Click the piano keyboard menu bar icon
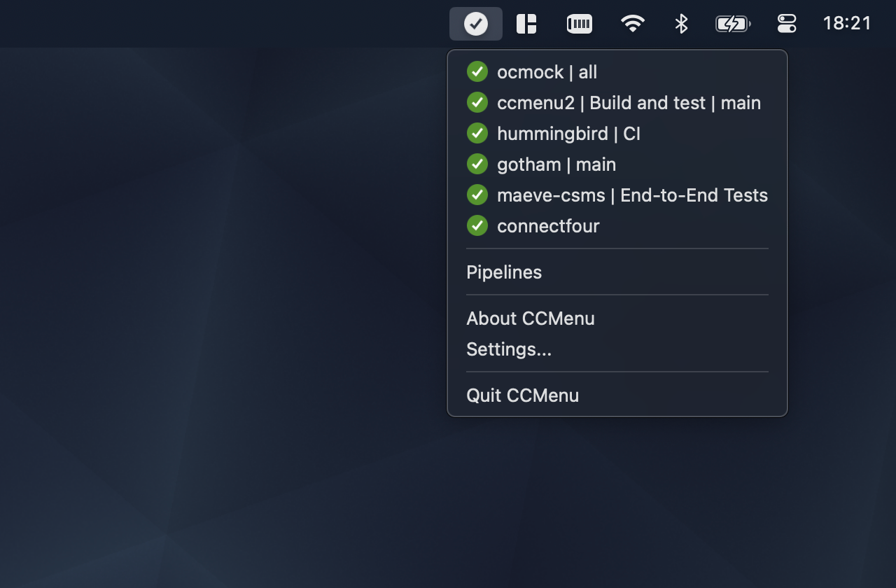This screenshot has width=896, height=588. click(x=579, y=23)
